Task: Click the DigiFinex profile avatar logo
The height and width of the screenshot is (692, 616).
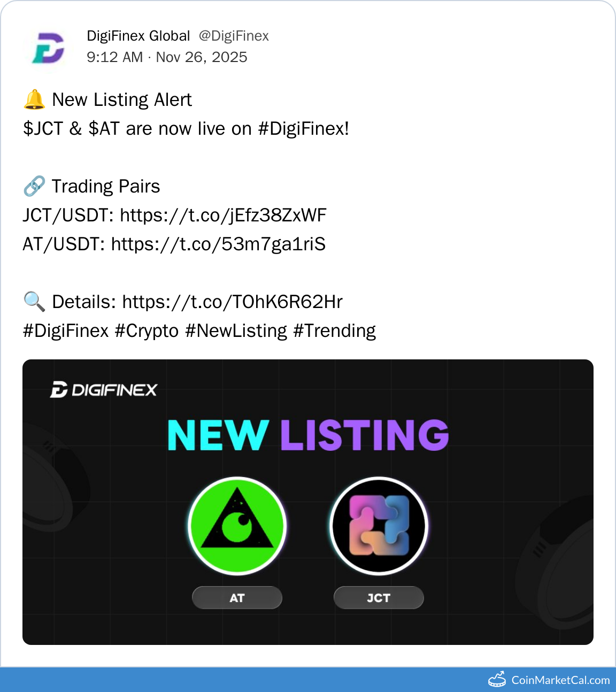Action: tap(48, 49)
